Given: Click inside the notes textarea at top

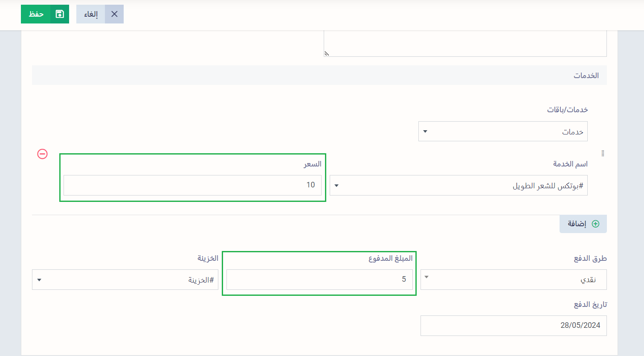Looking at the screenshot, I should (x=465, y=43).
